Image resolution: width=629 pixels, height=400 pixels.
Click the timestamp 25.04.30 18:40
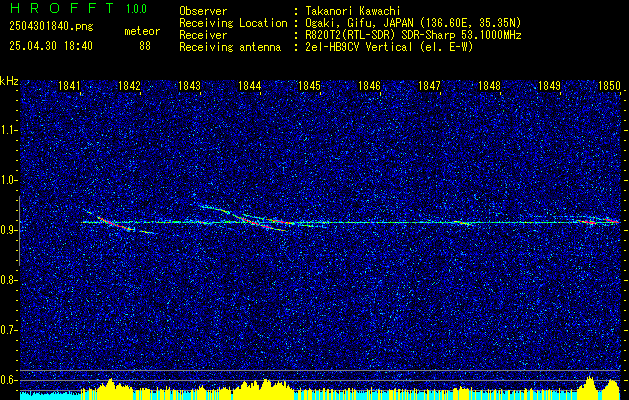tap(51, 46)
